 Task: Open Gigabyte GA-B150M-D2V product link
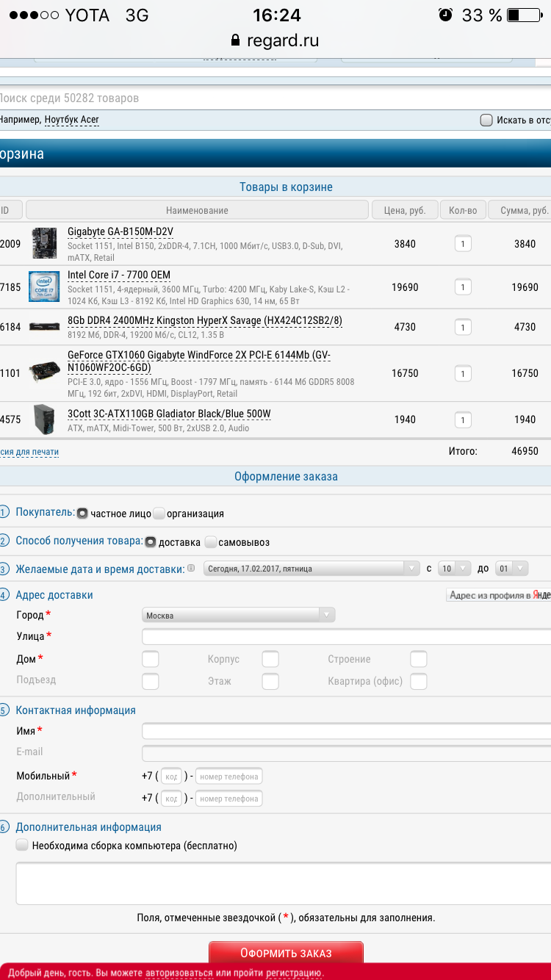(x=120, y=231)
